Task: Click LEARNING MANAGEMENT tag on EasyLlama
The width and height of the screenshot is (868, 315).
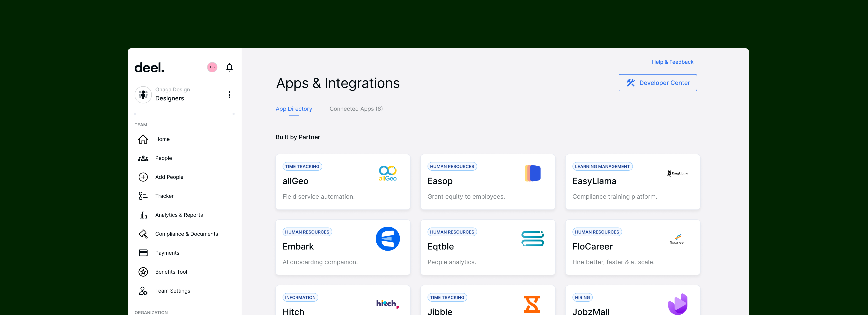Action: (x=602, y=167)
